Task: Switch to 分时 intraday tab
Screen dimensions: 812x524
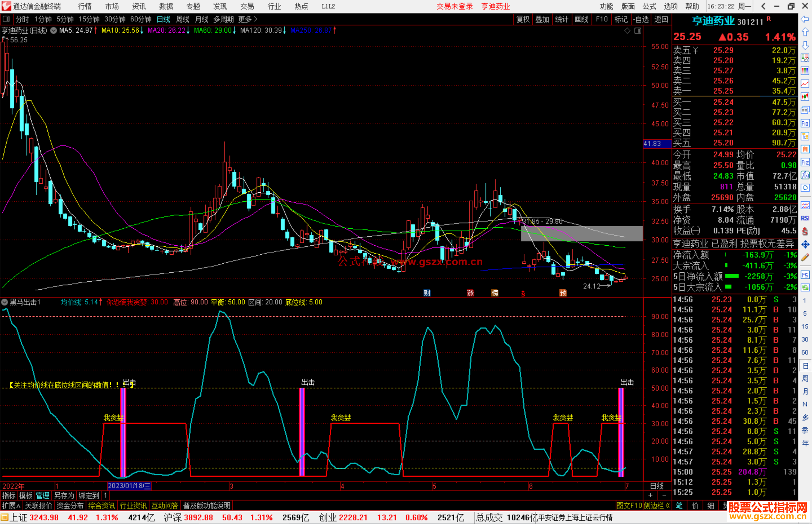Action: (x=22, y=19)
